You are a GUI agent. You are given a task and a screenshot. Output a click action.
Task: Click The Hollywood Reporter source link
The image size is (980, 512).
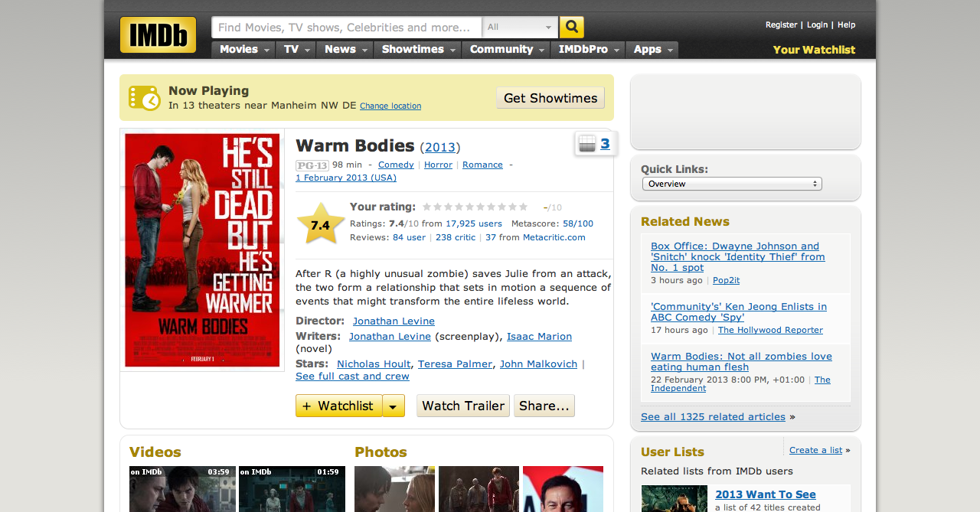tap(770, 330)
